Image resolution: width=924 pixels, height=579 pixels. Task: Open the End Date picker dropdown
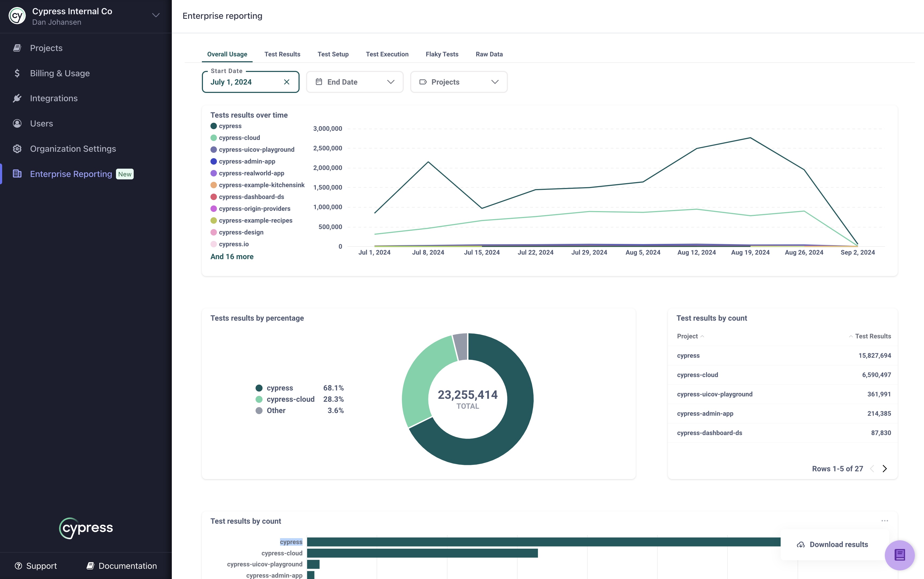coord(353,81)
